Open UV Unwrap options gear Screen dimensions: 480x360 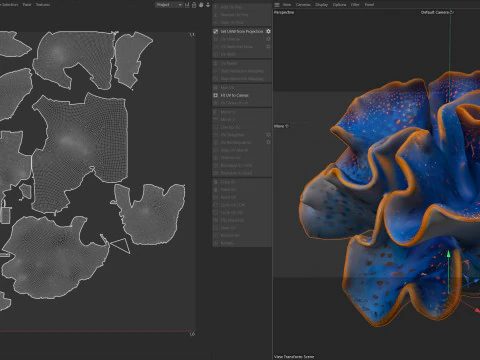pyautogui.click(x=268, y=39)
